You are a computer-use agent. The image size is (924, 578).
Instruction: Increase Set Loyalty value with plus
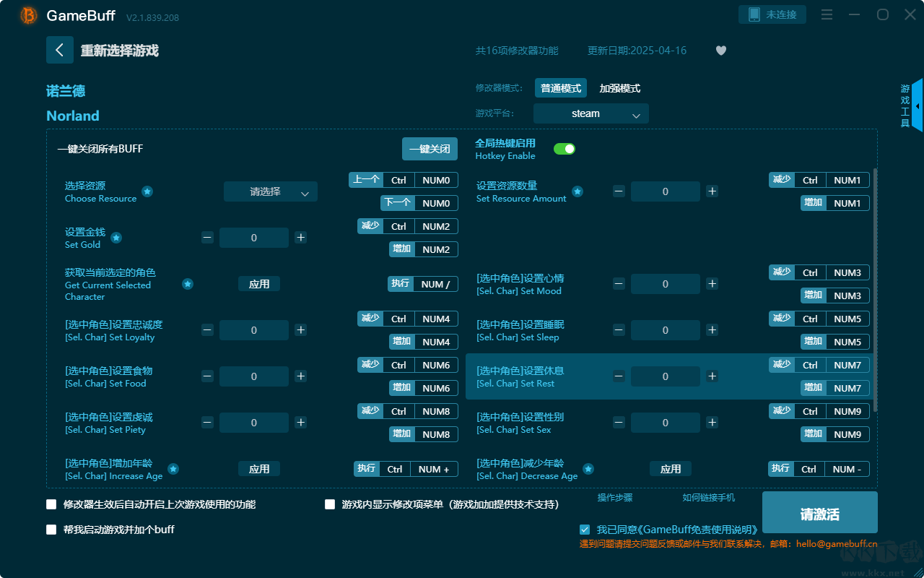301,330
